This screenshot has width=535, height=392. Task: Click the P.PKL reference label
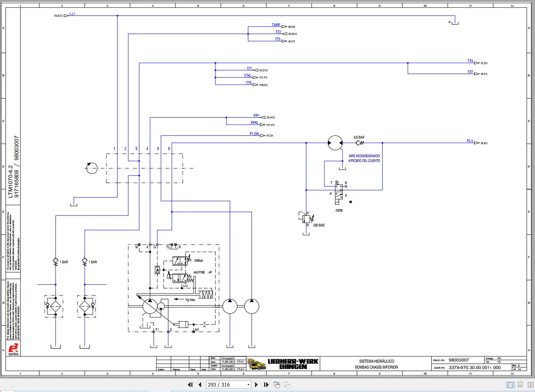(255, 123)
